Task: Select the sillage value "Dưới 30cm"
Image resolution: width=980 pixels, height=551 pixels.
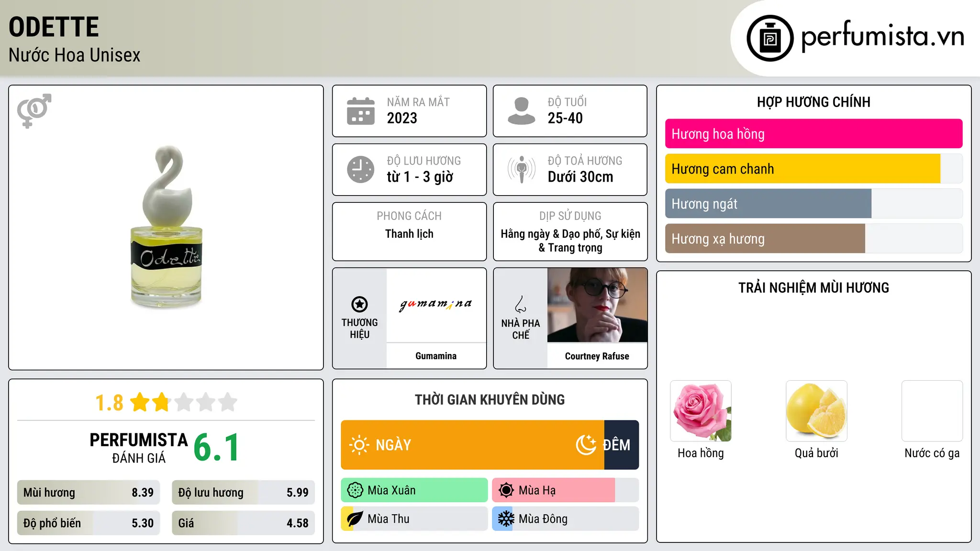Action: [580, 177]
